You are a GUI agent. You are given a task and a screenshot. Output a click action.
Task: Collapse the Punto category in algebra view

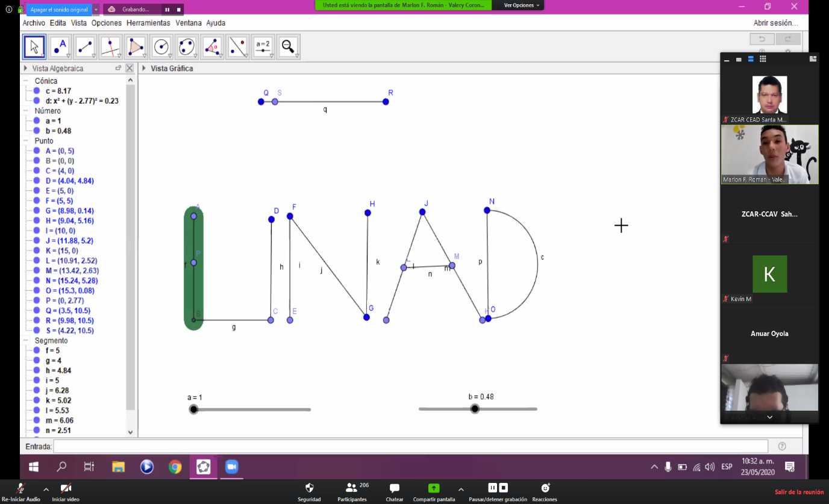coord(26,141)
